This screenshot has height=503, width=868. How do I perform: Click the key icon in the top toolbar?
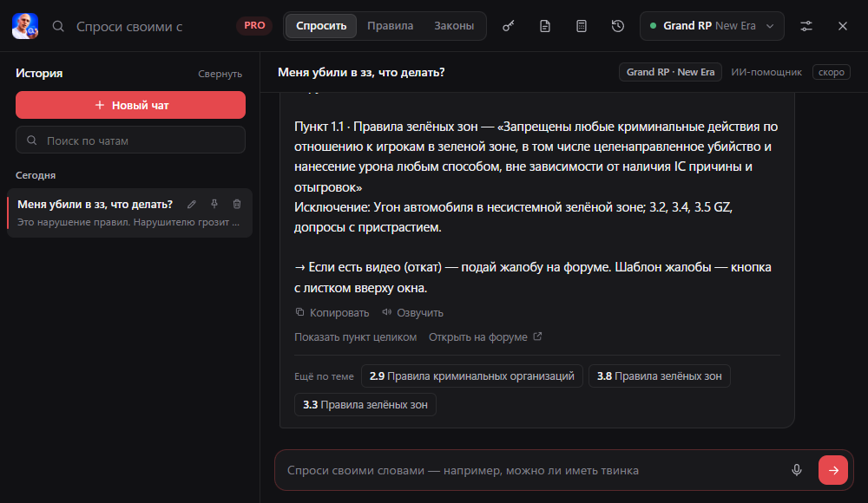pos(508,26)
